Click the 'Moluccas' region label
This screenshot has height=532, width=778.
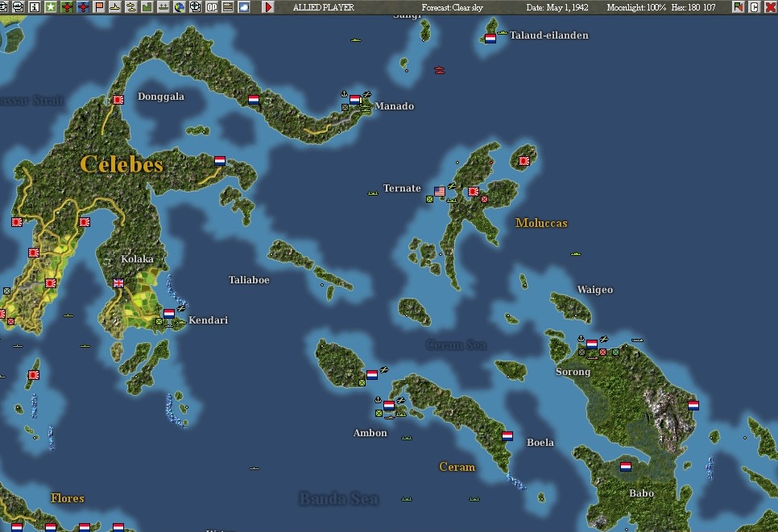coord(541,223)
